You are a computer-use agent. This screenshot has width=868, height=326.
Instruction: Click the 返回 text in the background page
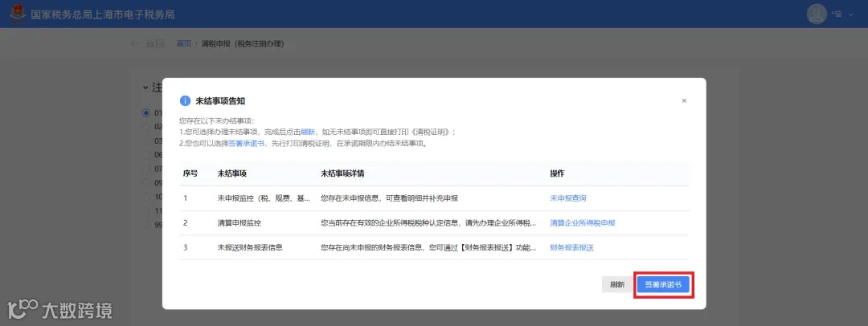tap(154, 43)
